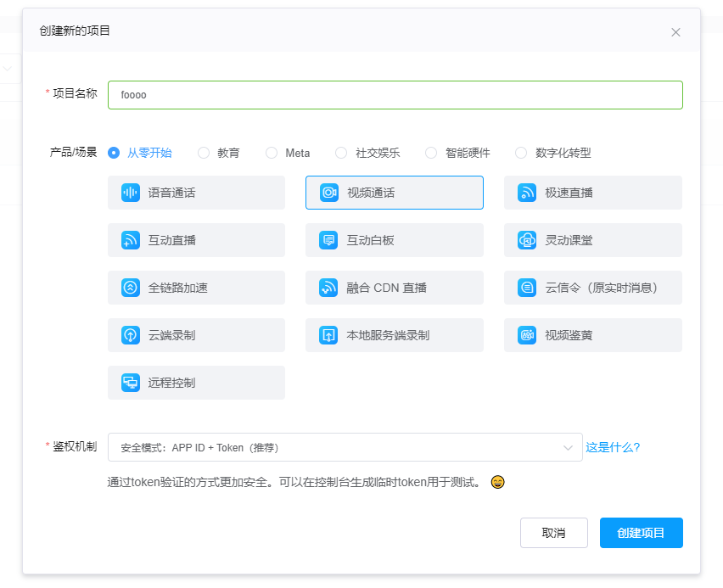Choose the Meta scenario radio option
This screenshot has height=588, width=723.
pyautogui.click(x=272, y=153)
